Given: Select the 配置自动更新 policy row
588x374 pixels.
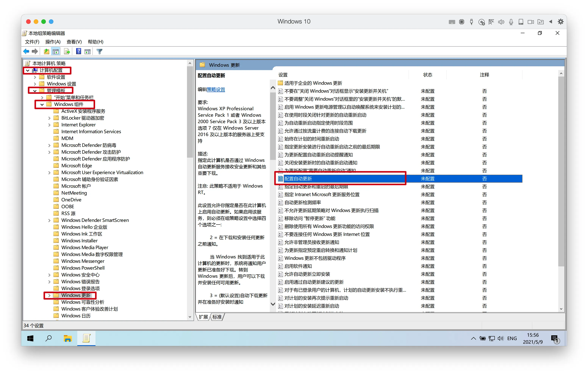Looking at the screenshot, I should point(400,179).
